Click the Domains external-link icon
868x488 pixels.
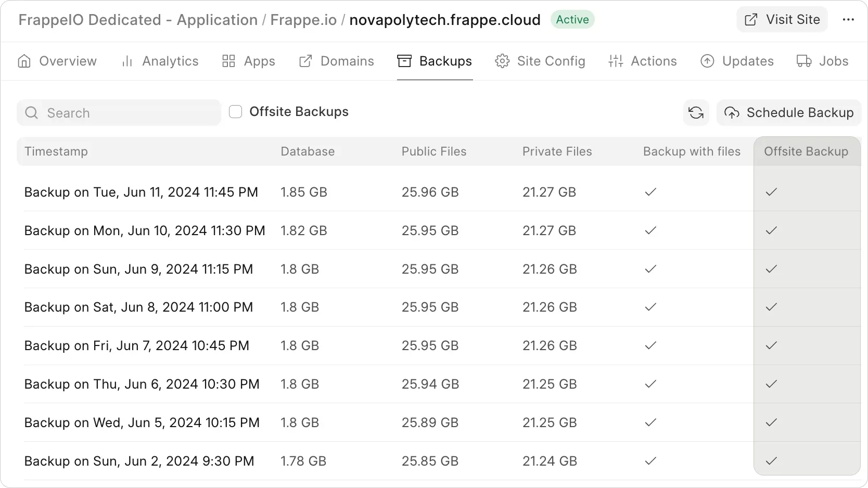(x=305, y=61)
